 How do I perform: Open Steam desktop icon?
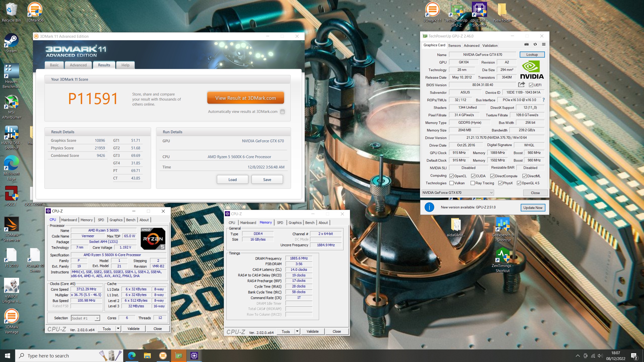click(x=11, y=43)
